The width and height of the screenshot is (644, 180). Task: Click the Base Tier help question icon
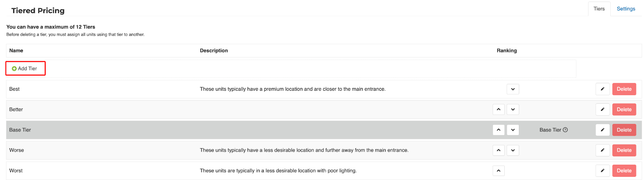click(565, 130)
